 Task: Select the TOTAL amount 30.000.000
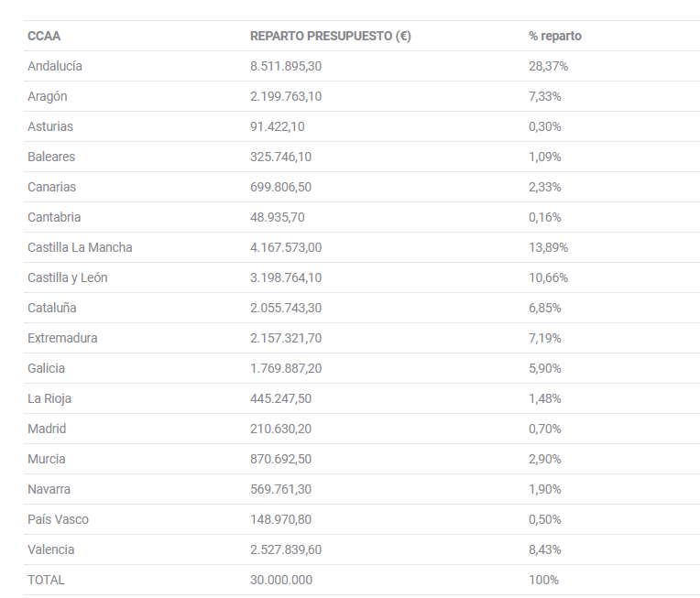[x=281, y=580]
